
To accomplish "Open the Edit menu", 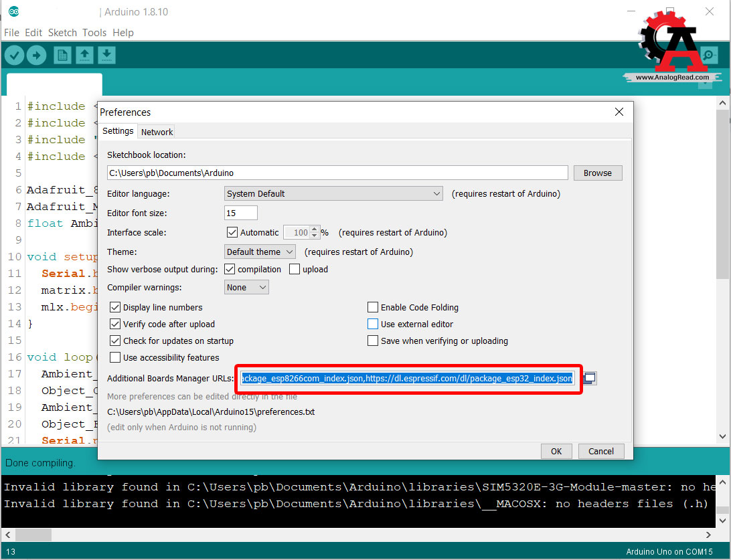I will [33, 33].
